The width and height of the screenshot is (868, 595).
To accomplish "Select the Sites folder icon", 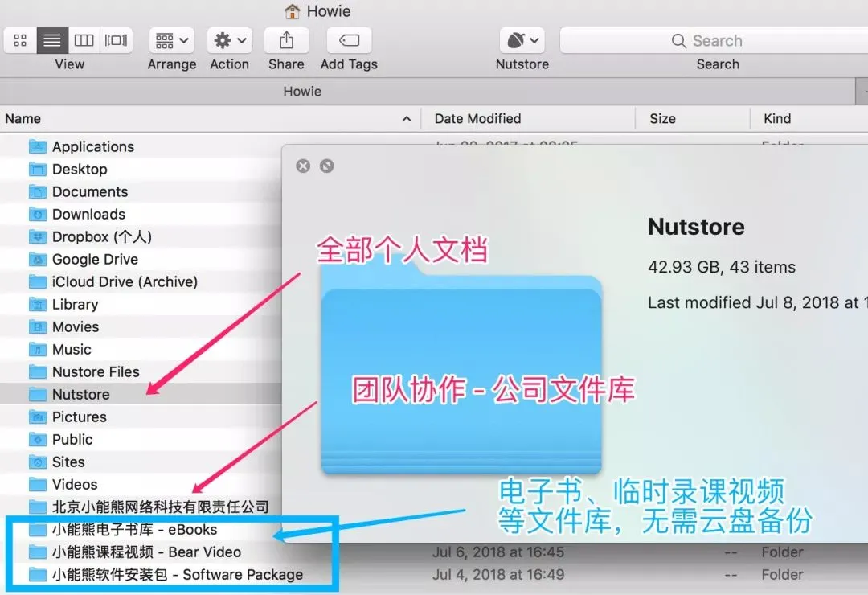I will (x=38, y=462).
